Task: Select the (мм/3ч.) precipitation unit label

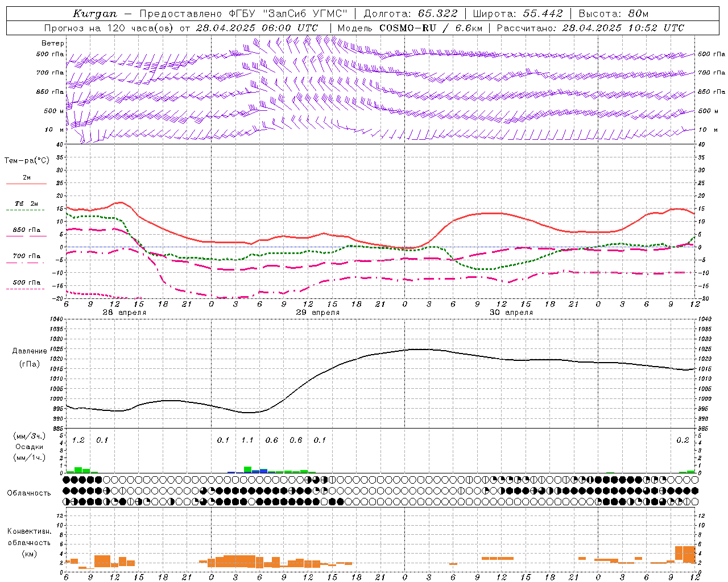Action: click(x=29, y=436)
